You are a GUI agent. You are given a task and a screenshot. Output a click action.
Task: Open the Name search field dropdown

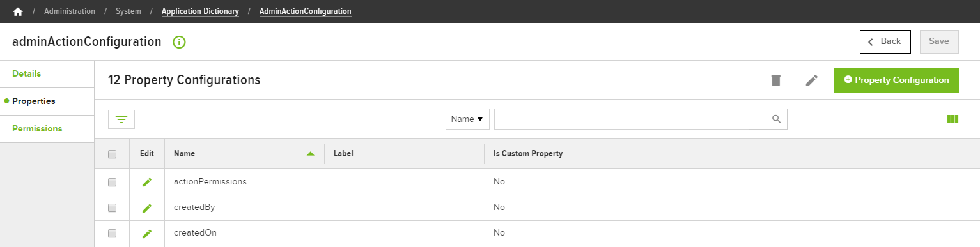point(467,119)
